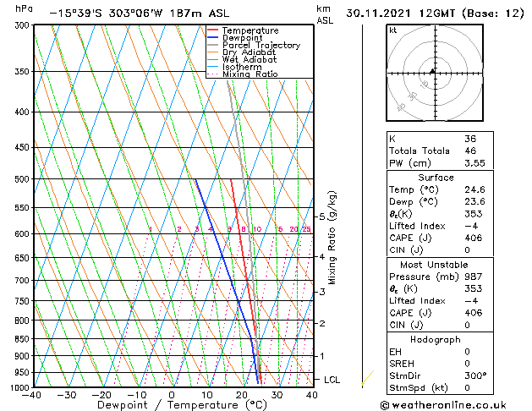The height and width of the screenshot is (411, 532).
Task: Click the −40 temperature axis tick label
Action: (x=31, y=395)
